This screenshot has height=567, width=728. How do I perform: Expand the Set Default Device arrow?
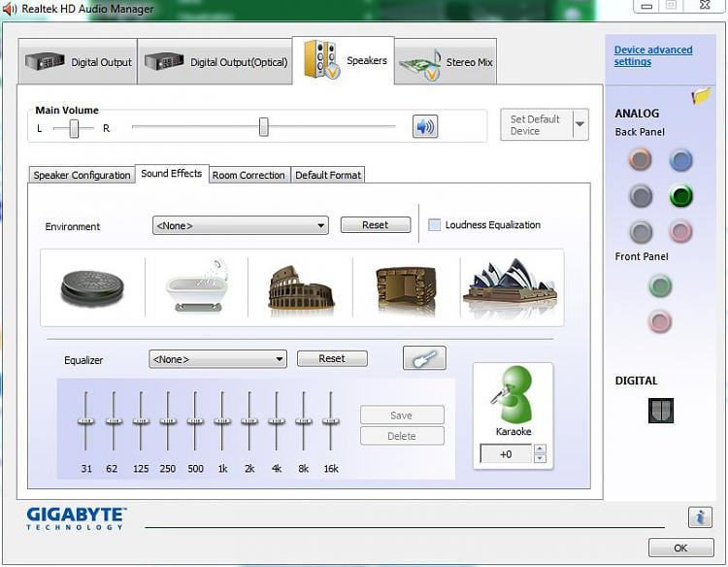579,124
